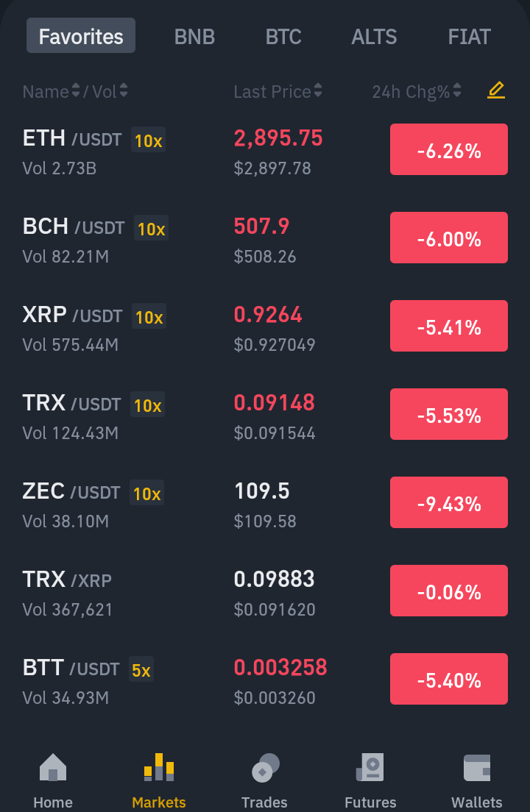The image size is (530, 812).
Task: Tap the -6.26% change button for ETH
Action: tap(449, 149)
